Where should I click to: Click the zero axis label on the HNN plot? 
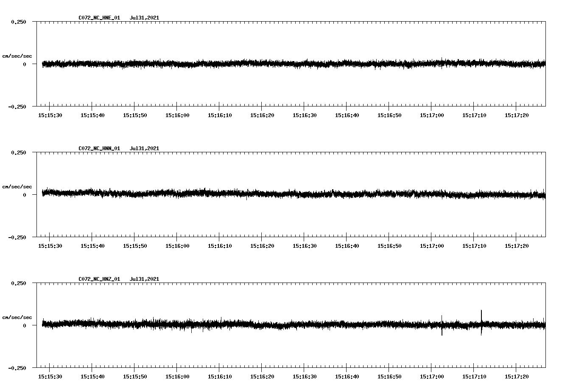(x=25, y=195)
